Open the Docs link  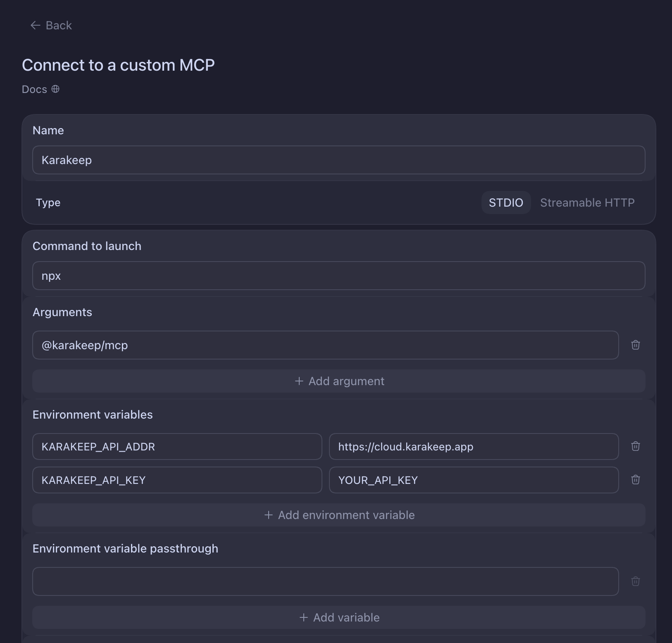coord(41,89)
